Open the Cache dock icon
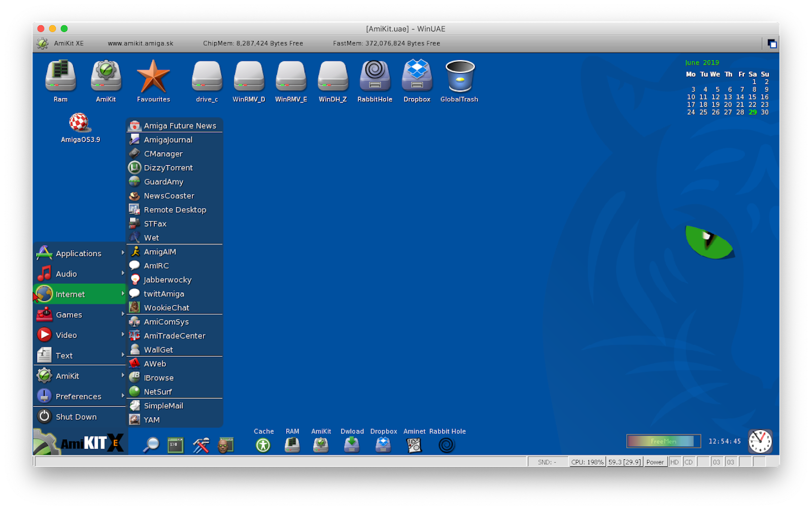The height and width of the screenshot is (510, 812). [263, 445]
